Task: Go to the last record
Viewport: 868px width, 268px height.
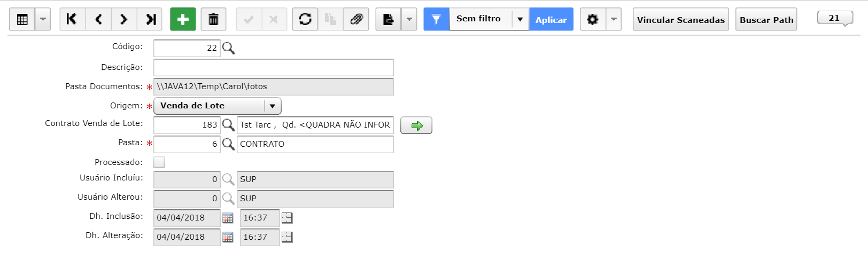Action: 150,19
